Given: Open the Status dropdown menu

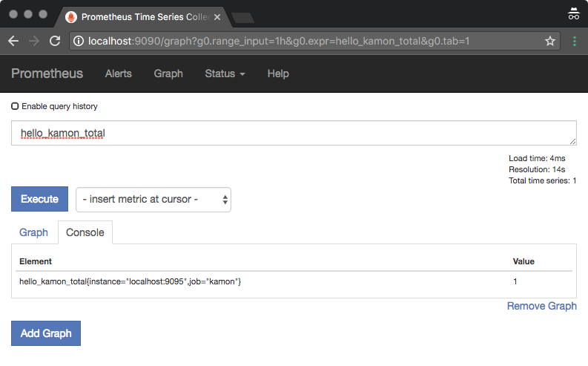Looking at the screenshot, I should coord(225,73).
